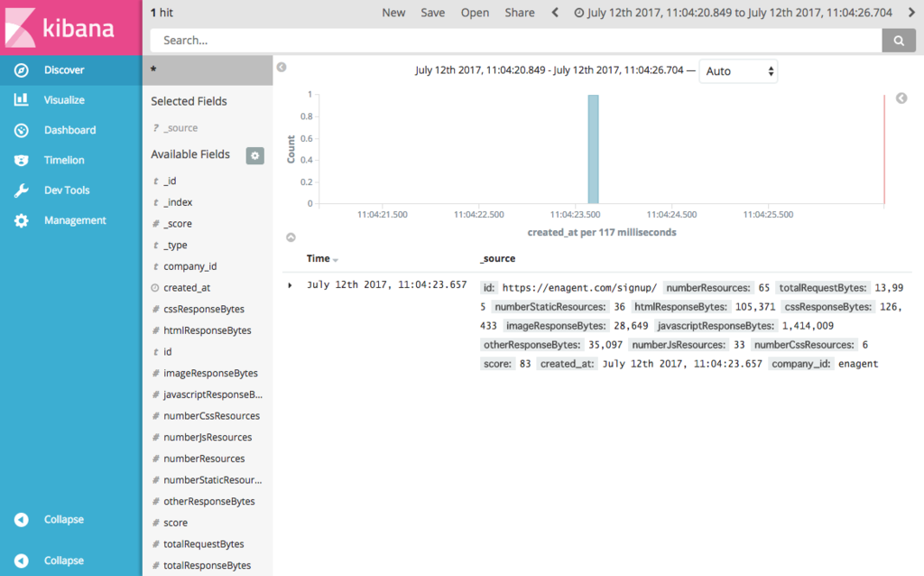
Task: Select the totalRequestBytes field
Action: pos(203,544)
